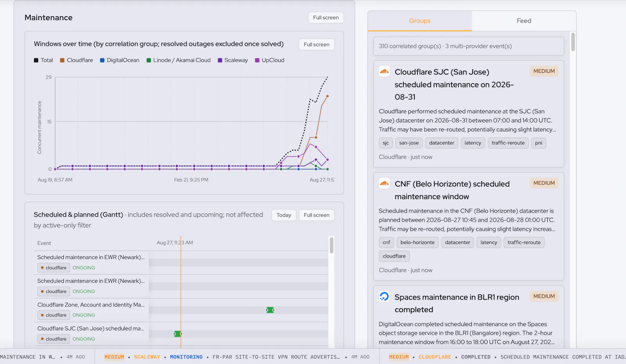Click the green Gantt bar for Cloudflare SJC row
Screen dimensions: 626x364
pyautogui.click(x=178, y=334)
